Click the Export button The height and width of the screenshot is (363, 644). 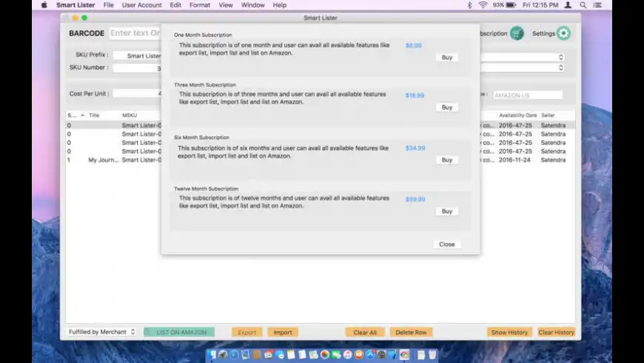coord(246,332)
